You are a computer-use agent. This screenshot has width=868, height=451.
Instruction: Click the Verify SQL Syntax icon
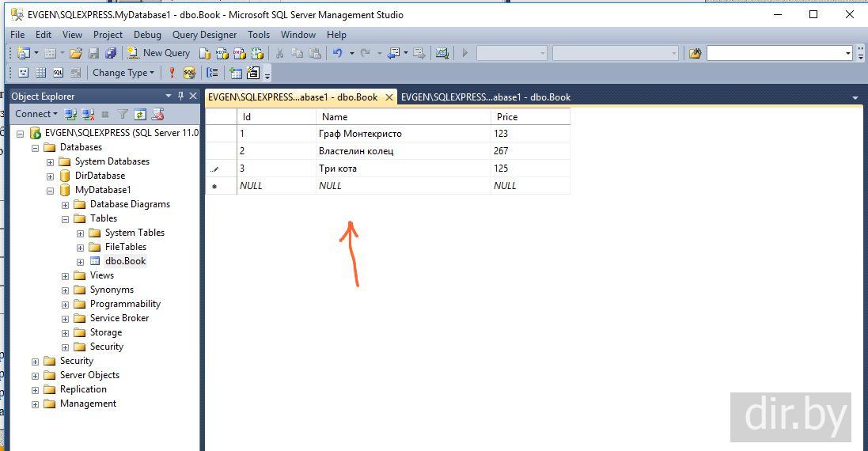click(x=189, y=73)
